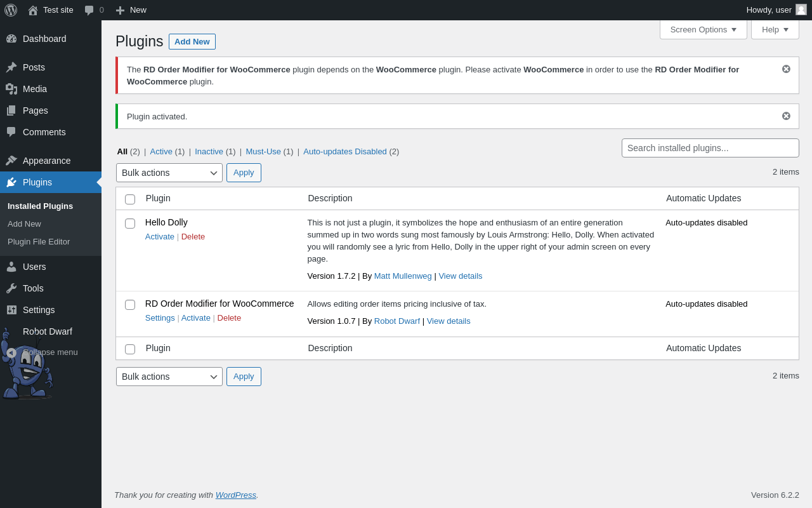This screenshot has height=508, width=812.
Task: Filter plugins by the Inactive link
Action: click(209, 151)
